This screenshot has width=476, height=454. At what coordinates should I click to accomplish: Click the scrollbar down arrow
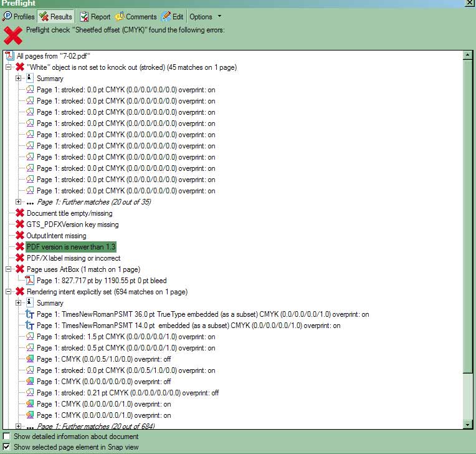coord(467,424)
